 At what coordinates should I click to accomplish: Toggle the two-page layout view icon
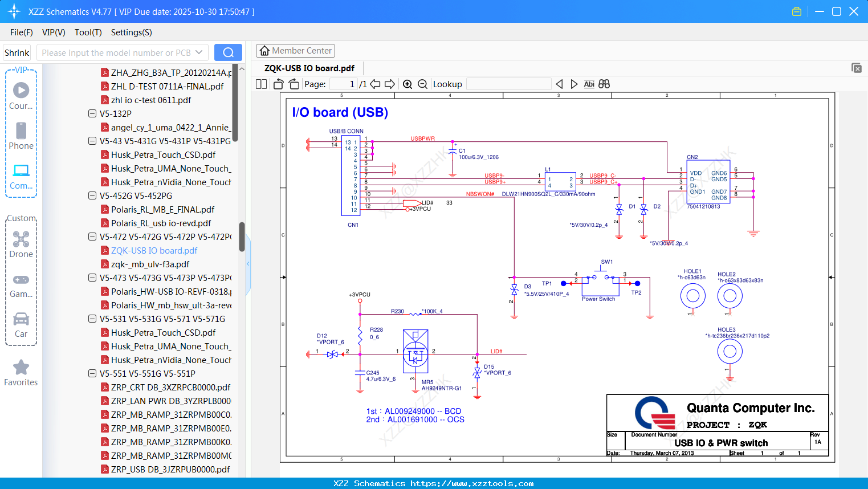262,84
